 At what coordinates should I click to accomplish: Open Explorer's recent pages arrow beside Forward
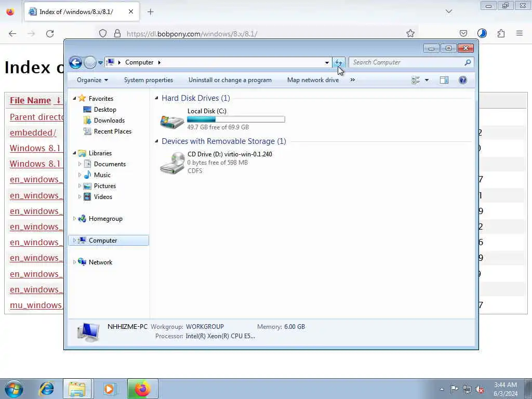(x=100, y=63)
